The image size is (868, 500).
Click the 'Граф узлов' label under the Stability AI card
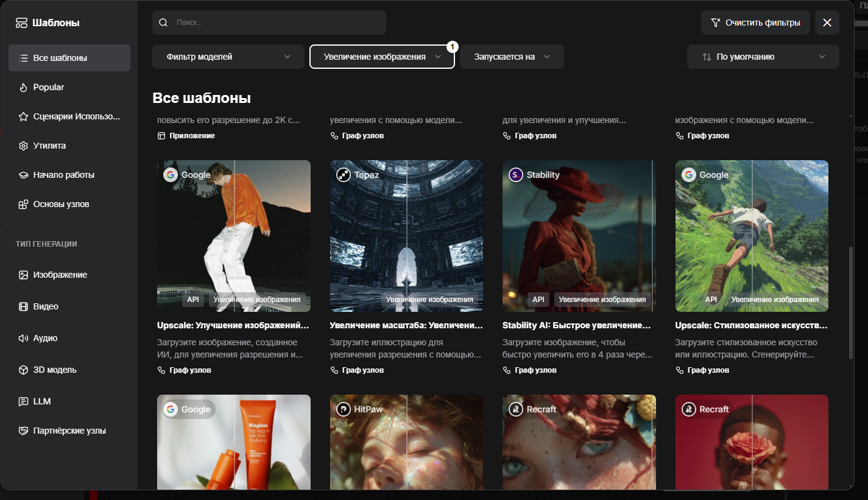click(x=535, y=370)
